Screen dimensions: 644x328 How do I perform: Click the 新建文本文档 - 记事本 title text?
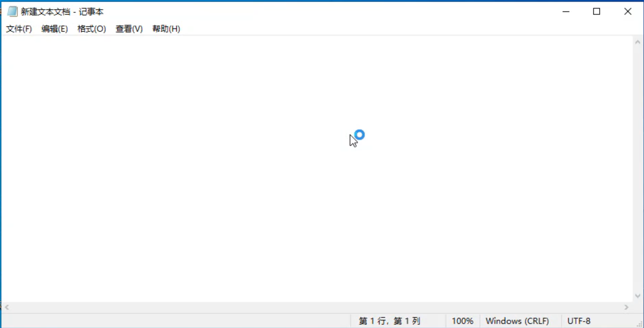click(62, 12)
